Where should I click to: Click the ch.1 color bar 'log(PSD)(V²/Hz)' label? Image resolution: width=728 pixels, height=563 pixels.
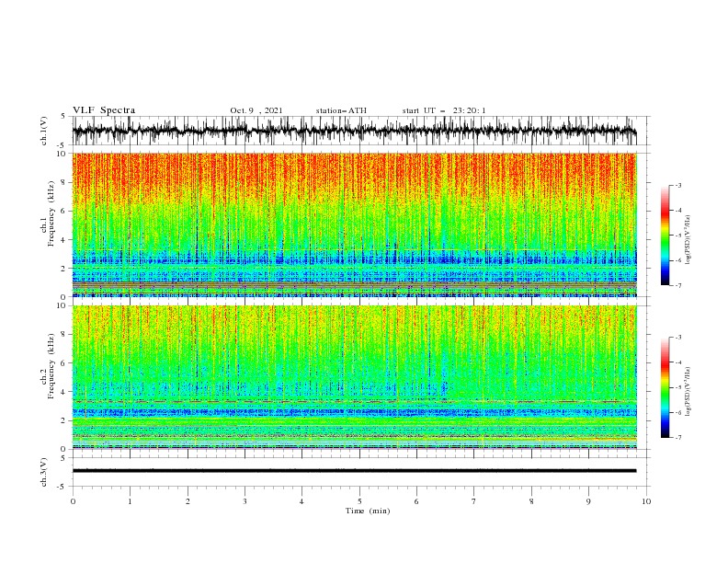[688, 240]
